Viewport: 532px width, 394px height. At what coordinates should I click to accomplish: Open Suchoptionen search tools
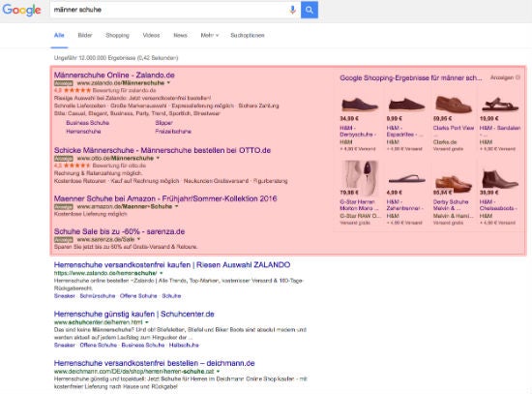coord(248,35)
